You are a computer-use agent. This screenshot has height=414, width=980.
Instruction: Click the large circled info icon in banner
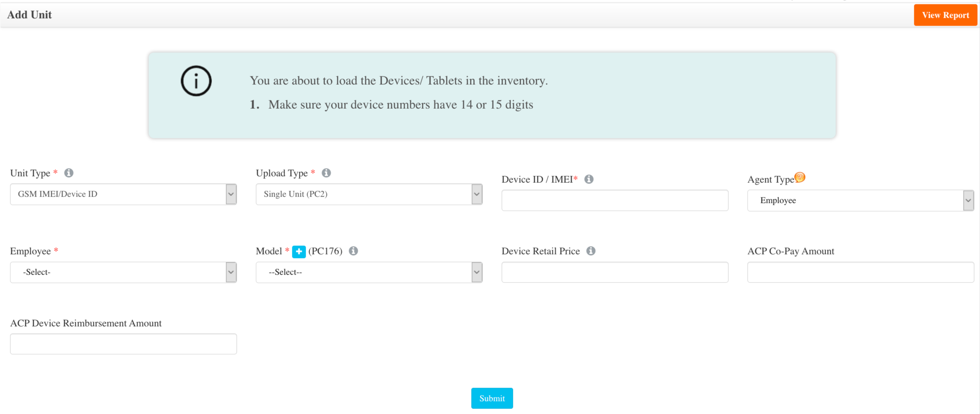[x=196, y=81]
